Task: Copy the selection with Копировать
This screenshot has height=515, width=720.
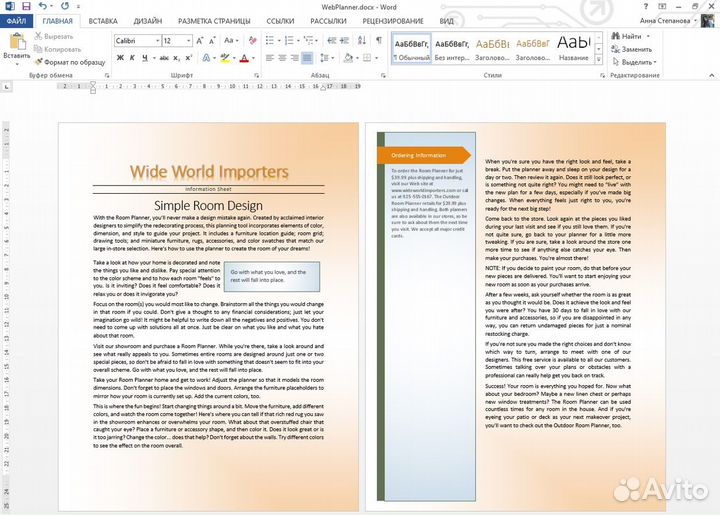Action: [x=57, y=49]
